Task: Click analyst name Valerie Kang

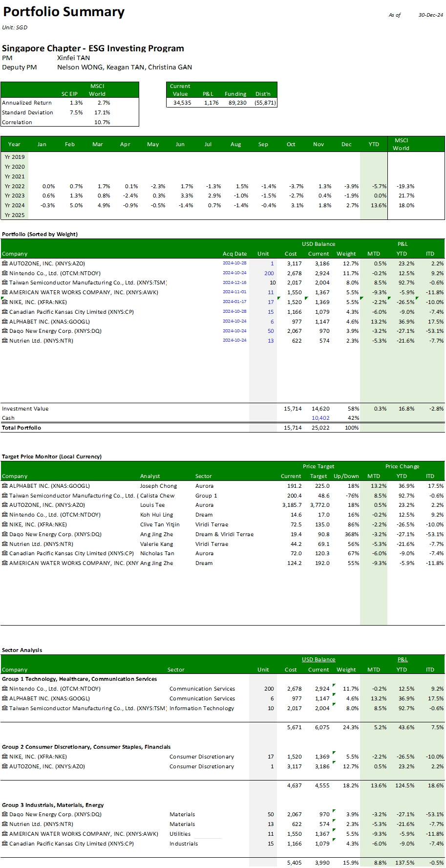Action: [x=156, y=544]
